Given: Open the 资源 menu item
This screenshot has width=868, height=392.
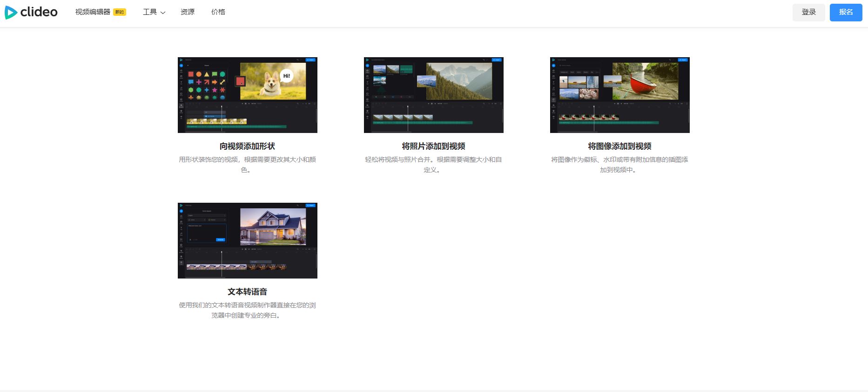Looking at the screenshot, I should point(188,12).
